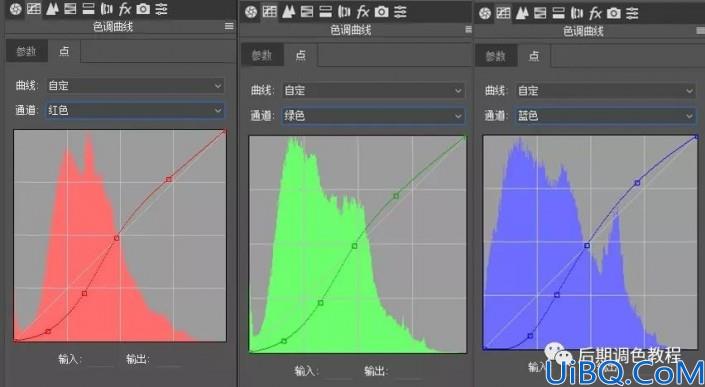This screenshot has width=705, height=387.
Task: Open Detail (mountains) icon in red-channel panel
Action: [52, 9]
